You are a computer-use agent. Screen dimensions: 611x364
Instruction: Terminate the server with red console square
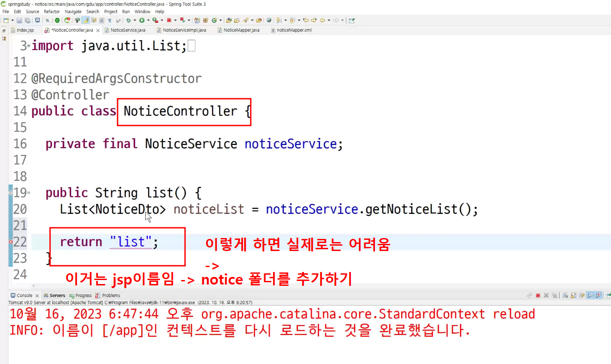click(538, 295)
